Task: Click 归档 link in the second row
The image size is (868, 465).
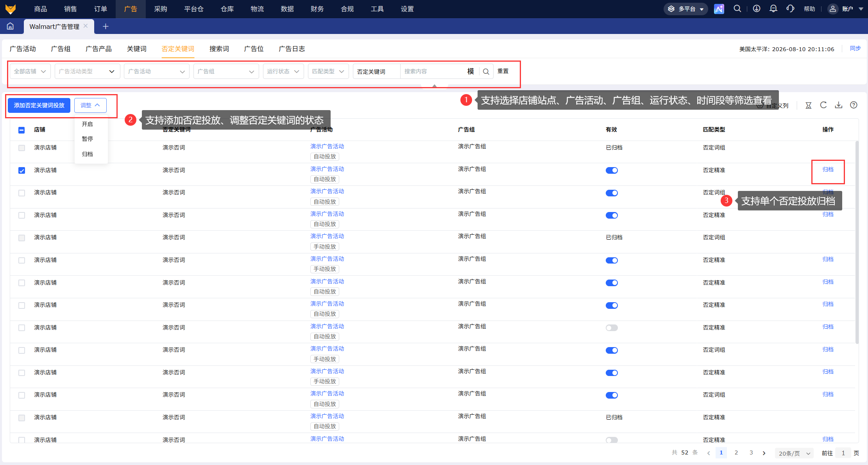Action: [x=828, y=169]
